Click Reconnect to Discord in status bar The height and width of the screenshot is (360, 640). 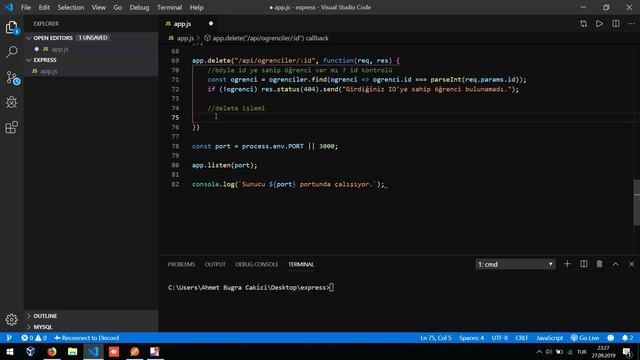87,338
